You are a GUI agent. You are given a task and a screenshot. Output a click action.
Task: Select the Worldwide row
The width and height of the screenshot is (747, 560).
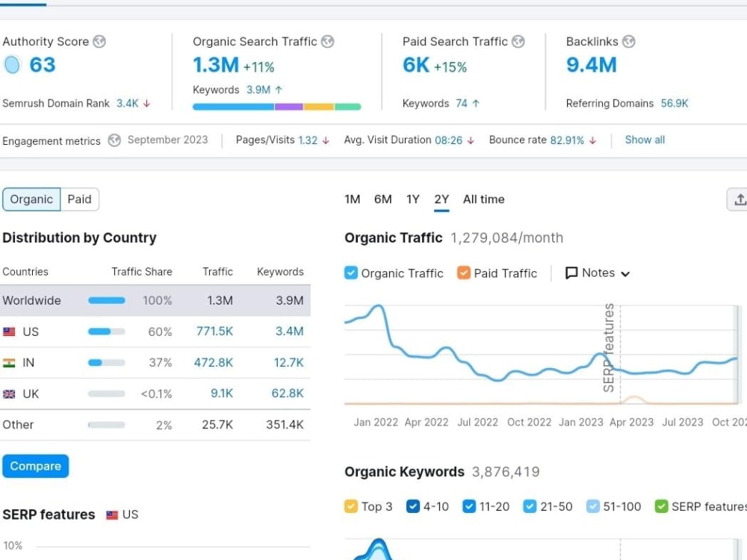pyautogui.click(x=155, y=300)
